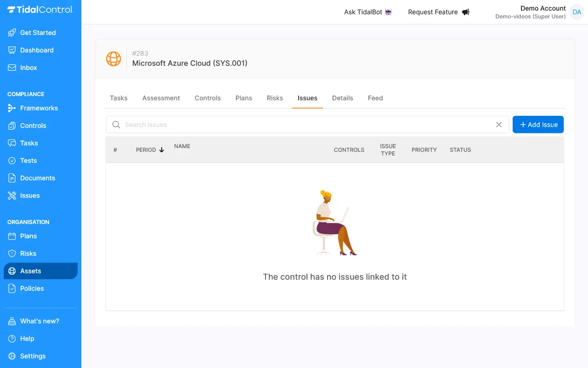Click the Policies document-check icon
Screen dimensions: 588x368
coord(12,288)
